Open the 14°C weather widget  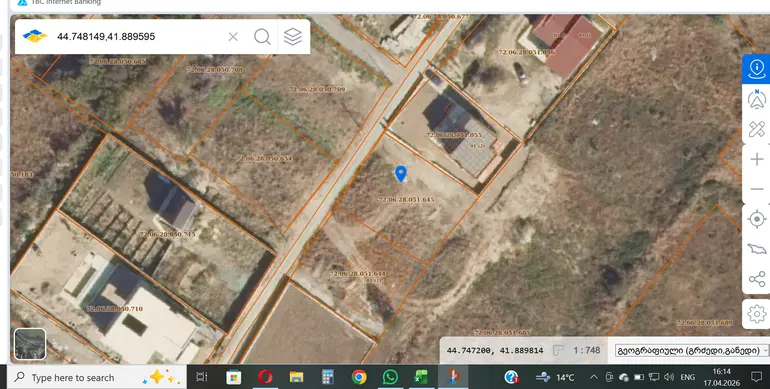pyautogui.click(x=555, y=377)
